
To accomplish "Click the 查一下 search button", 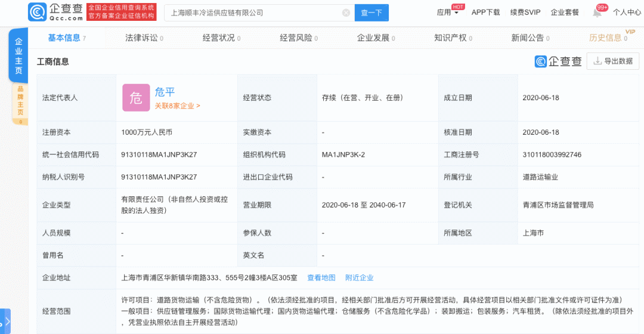I will pos(371,13).
